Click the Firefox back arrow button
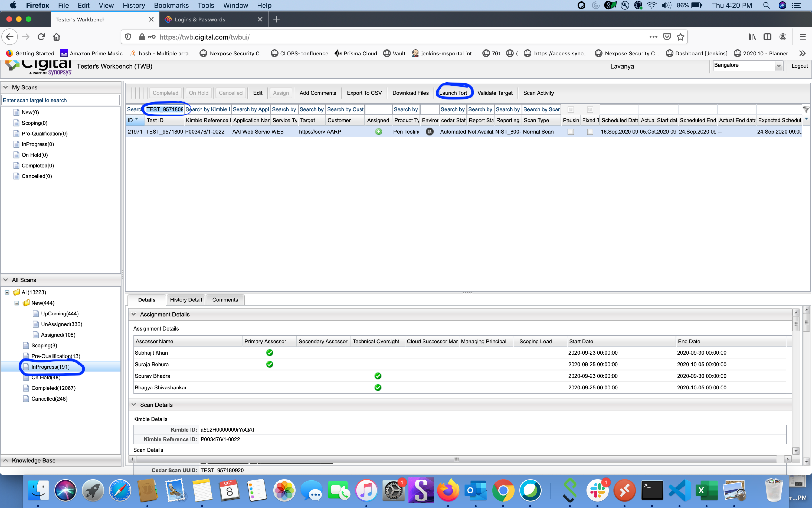812x508 pixels. [10, 37]
